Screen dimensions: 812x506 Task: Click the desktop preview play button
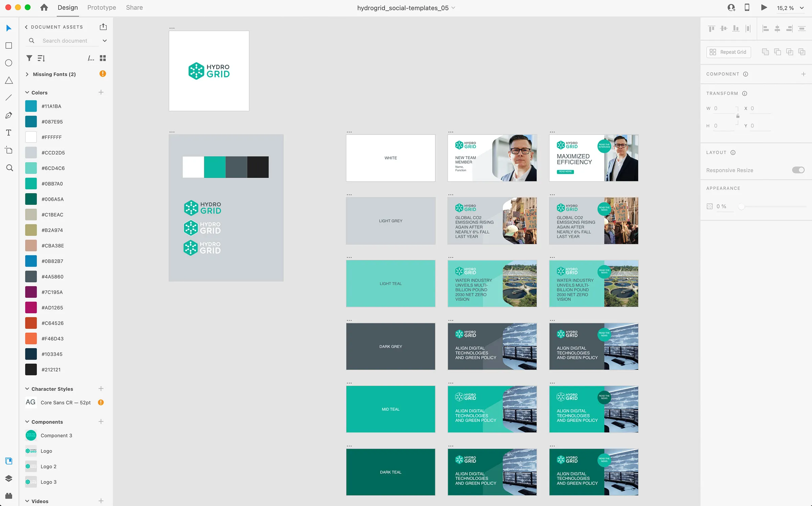(x=764, y=7)
